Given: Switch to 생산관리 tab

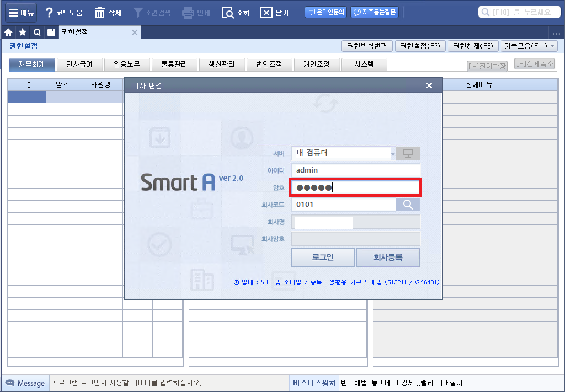Looking at the screenshot, I should (222, 65).
